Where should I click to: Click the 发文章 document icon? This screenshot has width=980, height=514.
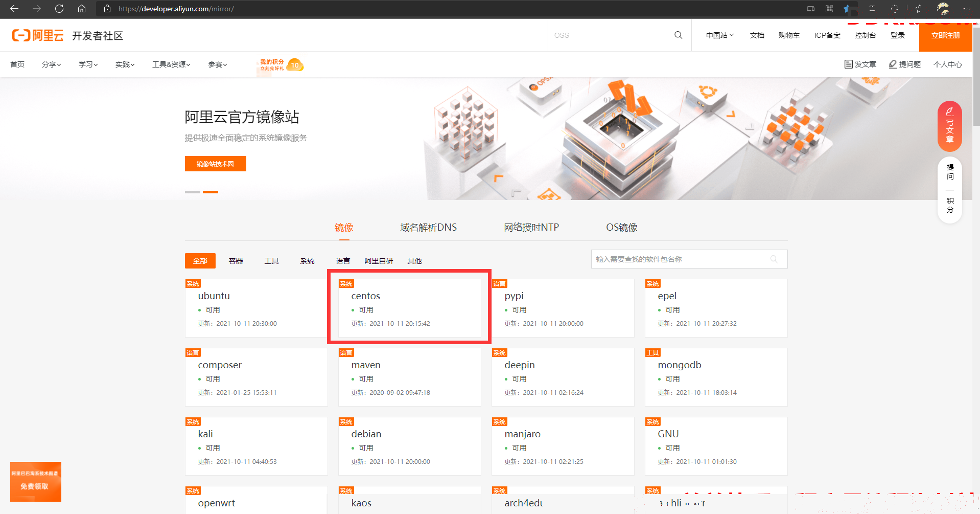click(x=848, y=64)
